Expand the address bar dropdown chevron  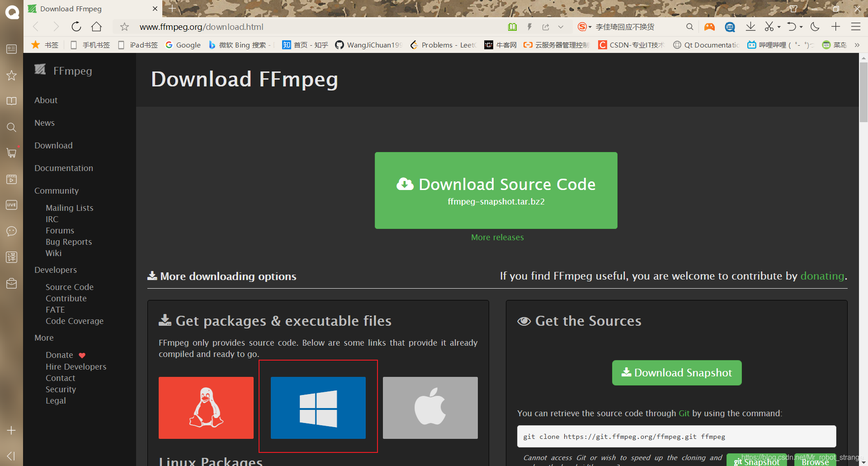(x=561, y=27)
